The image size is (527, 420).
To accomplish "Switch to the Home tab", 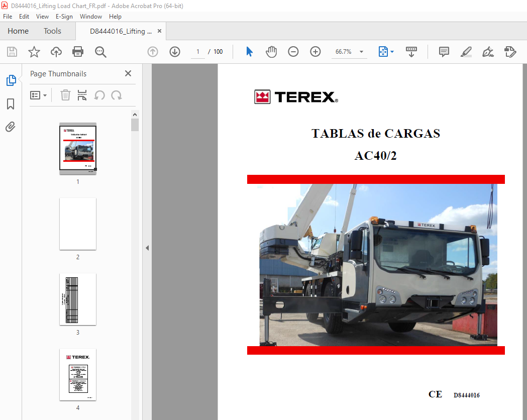I will pos(18,31).
